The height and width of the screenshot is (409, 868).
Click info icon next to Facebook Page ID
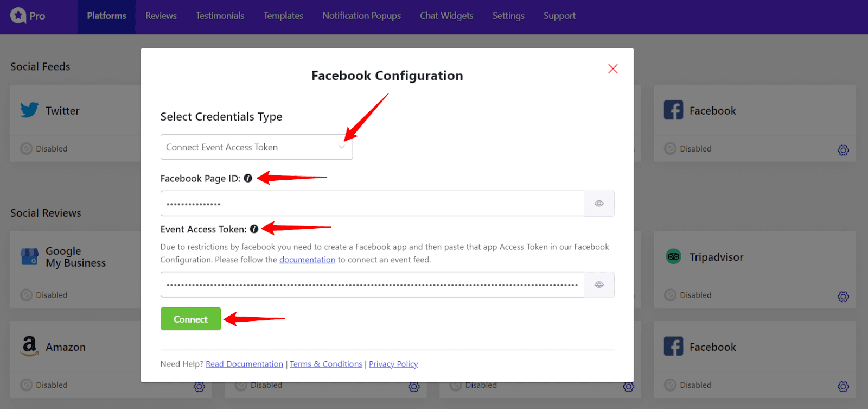(x=248, y=178)
